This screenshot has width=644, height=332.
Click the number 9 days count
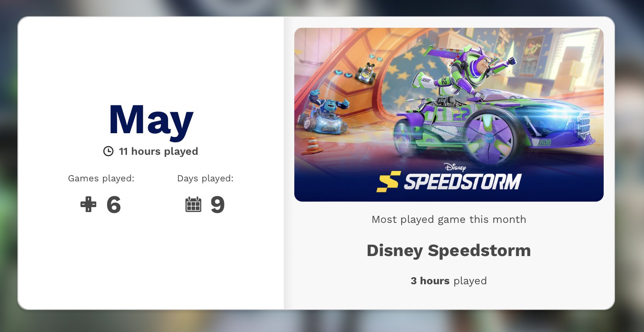pos(217,205)
